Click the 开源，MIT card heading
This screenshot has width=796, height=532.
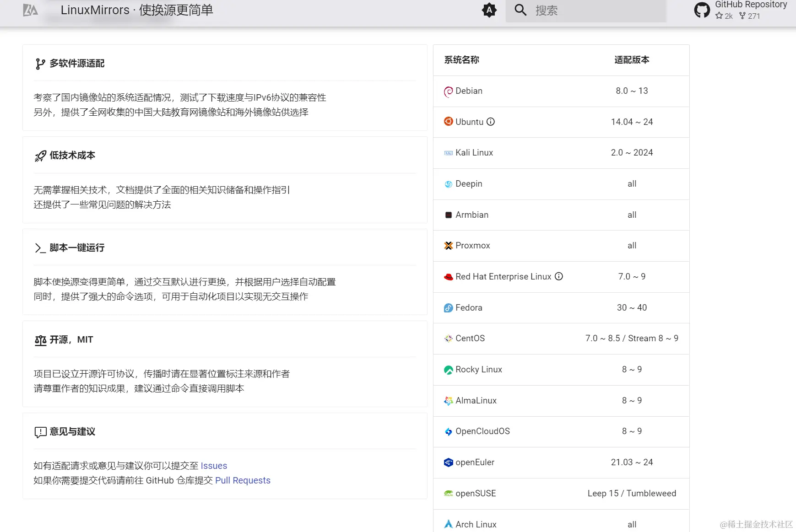(x=71, y=340)
